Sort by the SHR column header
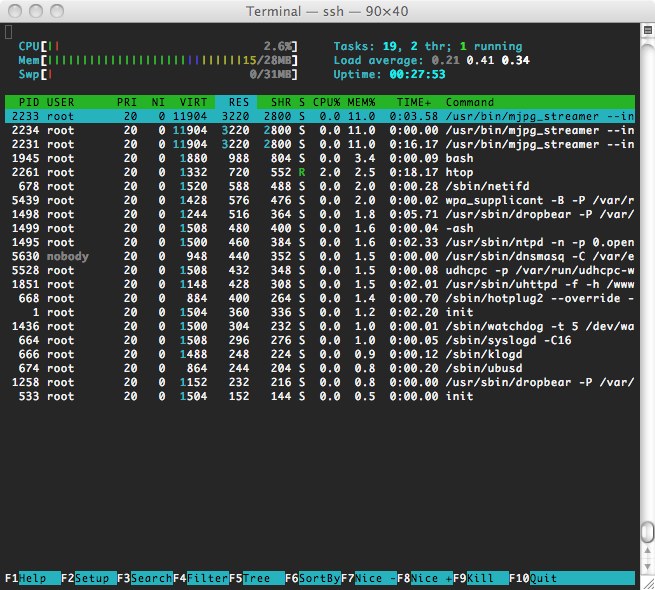Viewport: 655px width, 590px height. click(281, 102)
